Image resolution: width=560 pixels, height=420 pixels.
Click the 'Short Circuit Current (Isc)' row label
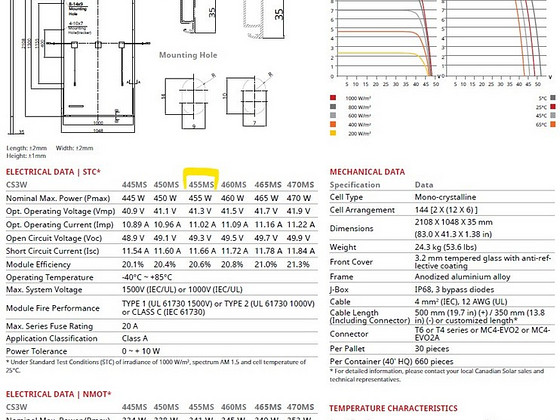pyautogui.click(x=52, y=251)
